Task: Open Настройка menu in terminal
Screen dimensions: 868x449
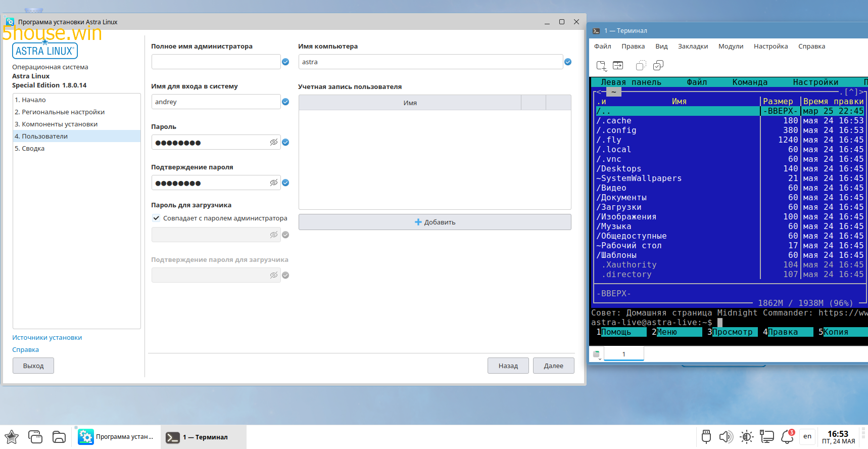Action: 770,46
